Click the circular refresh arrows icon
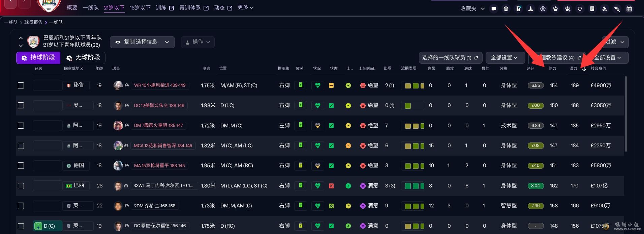The image size is (644, 234). 580,9
